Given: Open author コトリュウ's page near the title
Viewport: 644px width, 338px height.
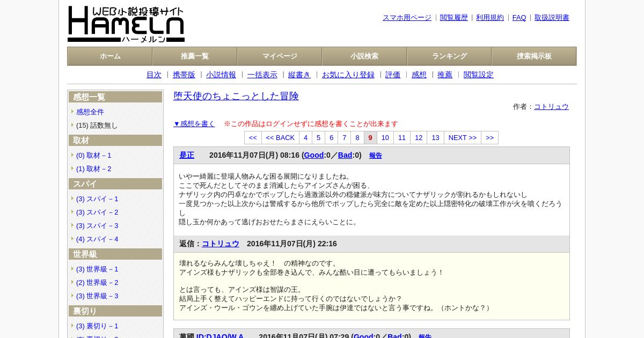Looking at the screenshot, I should (551, 107).
